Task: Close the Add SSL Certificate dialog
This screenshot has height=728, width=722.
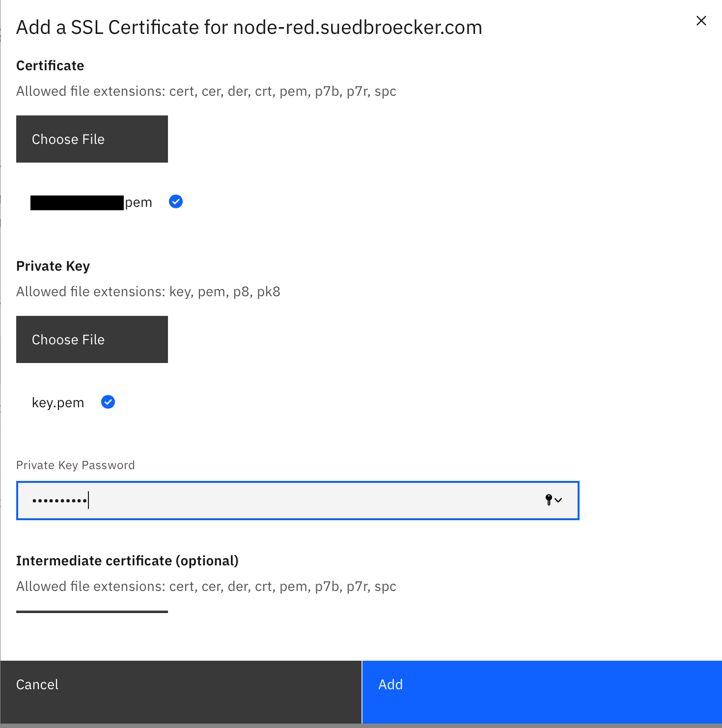Action: pos(701,21)
